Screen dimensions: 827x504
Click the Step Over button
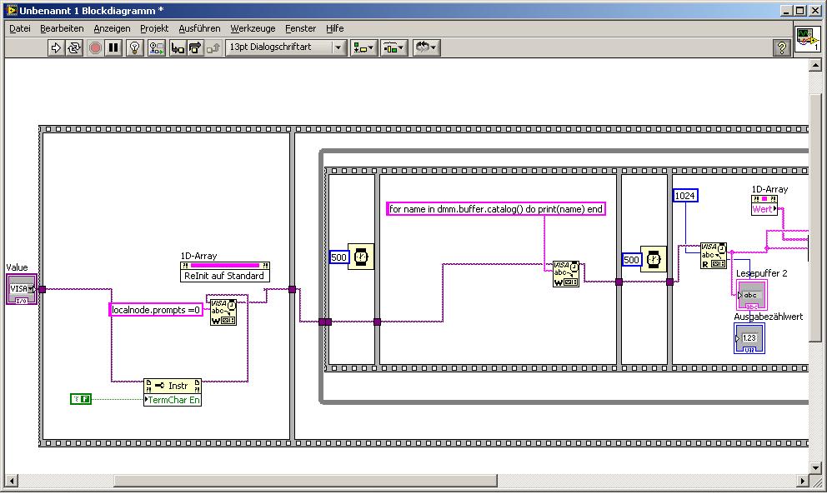(x=195, y=48)
